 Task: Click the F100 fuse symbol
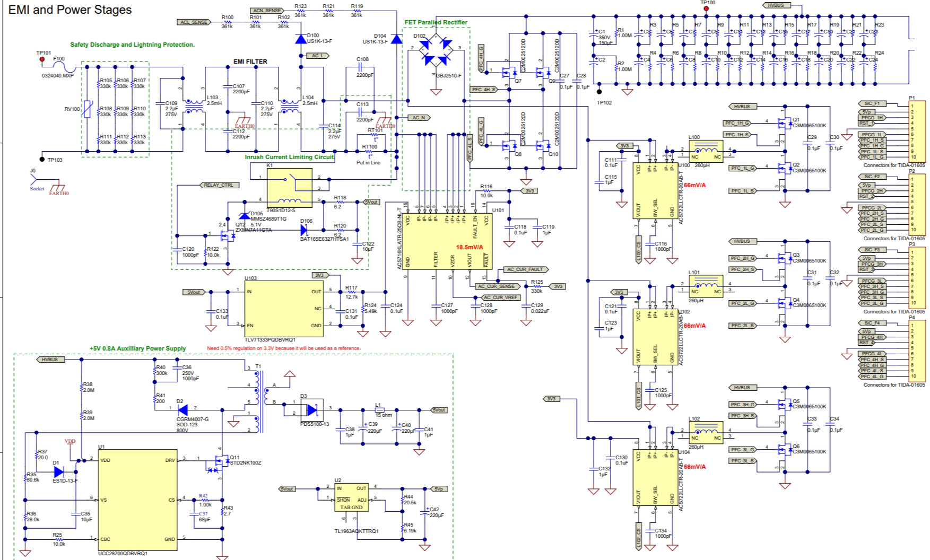[x=65, y=67]
